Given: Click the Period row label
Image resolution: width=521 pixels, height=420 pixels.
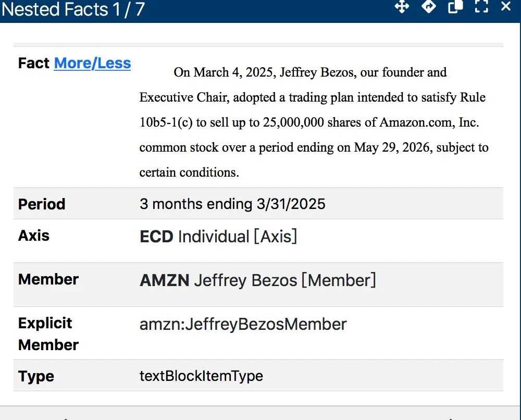Looking at the screenshot, I should click(42, 204).
